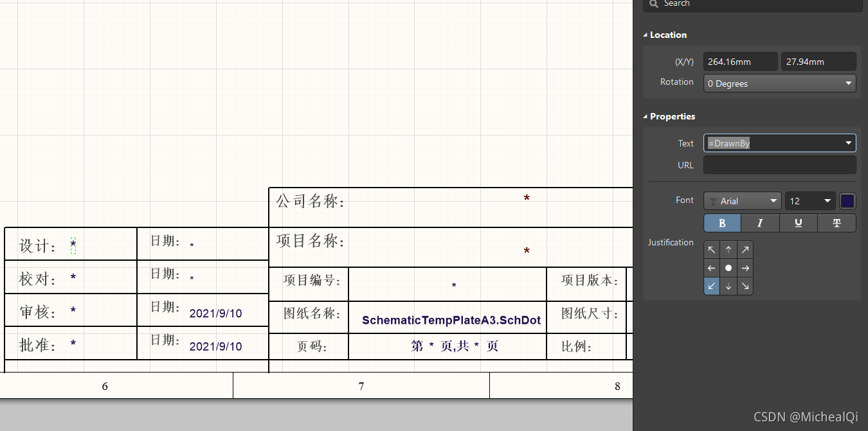This screenshot has height=431, width=868.
Task: Set justification to top-center arrow
Action: point(728,250)
